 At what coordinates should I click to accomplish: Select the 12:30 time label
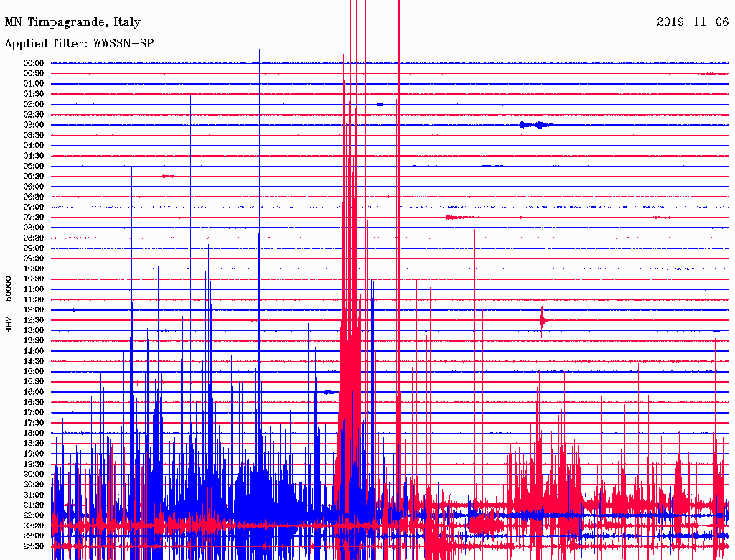click(34, 320)
